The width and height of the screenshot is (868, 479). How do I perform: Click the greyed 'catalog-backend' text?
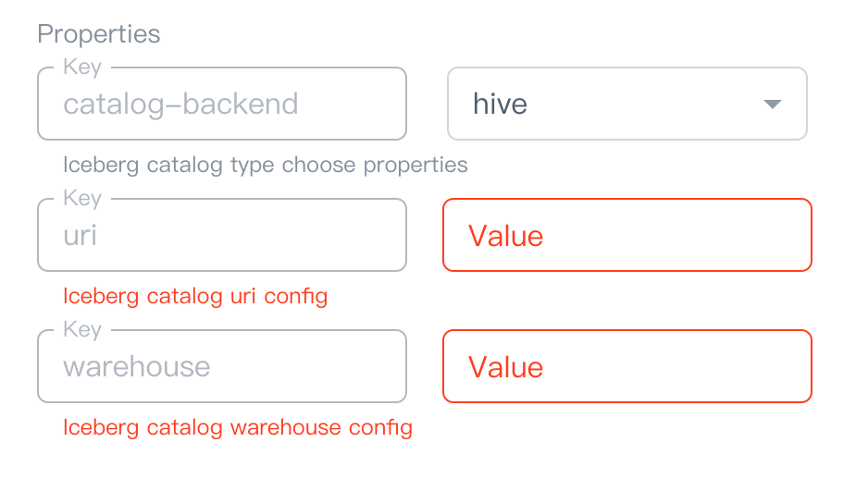pyautogui.click(x=180, y=104)
